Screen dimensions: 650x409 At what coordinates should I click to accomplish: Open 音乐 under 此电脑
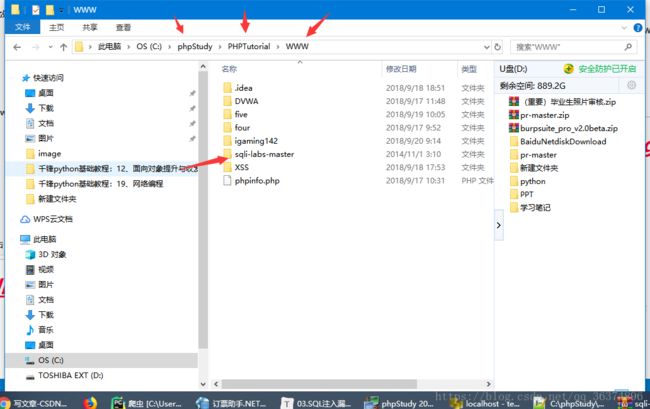(x=46, y=330)
